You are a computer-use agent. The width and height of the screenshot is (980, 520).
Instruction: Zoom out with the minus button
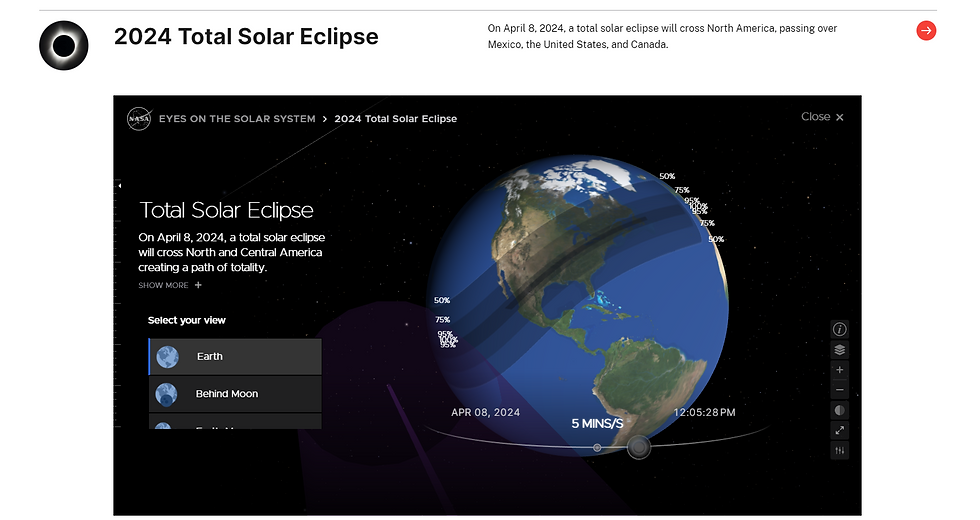tap(840, 390)
